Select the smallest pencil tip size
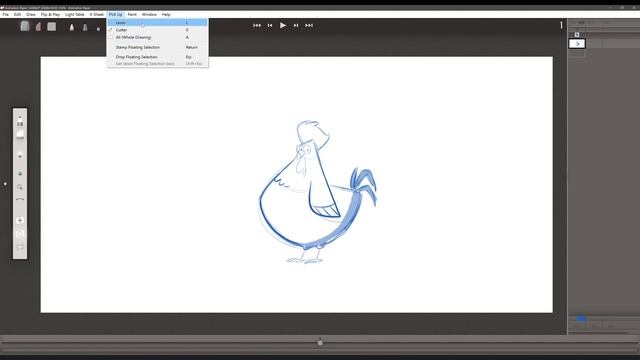 pos(98,29)
